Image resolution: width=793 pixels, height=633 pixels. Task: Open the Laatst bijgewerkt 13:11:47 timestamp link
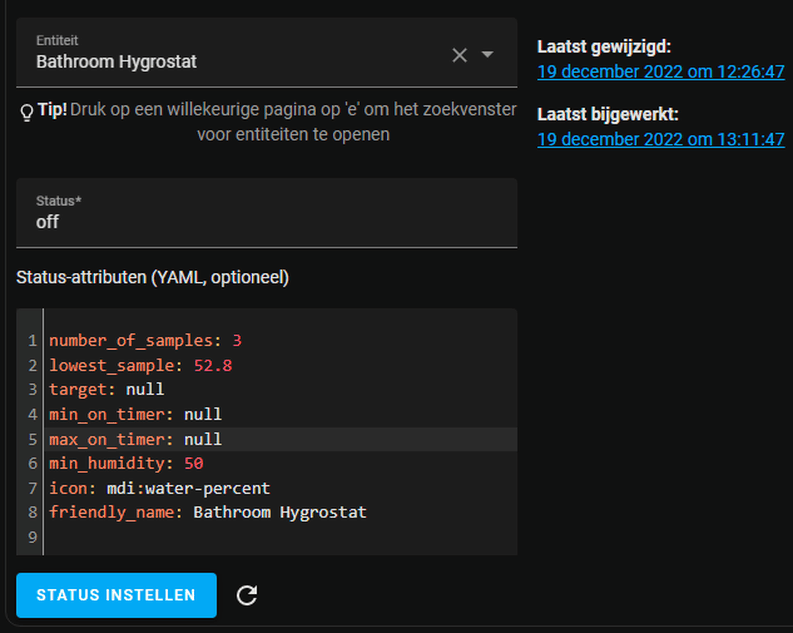pos(660,140)
